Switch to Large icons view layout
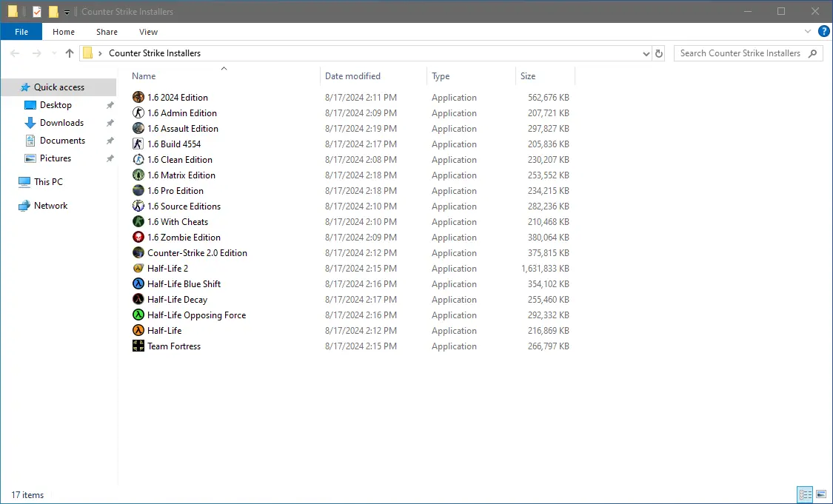 pyautogui.click(x=821, y=494)
